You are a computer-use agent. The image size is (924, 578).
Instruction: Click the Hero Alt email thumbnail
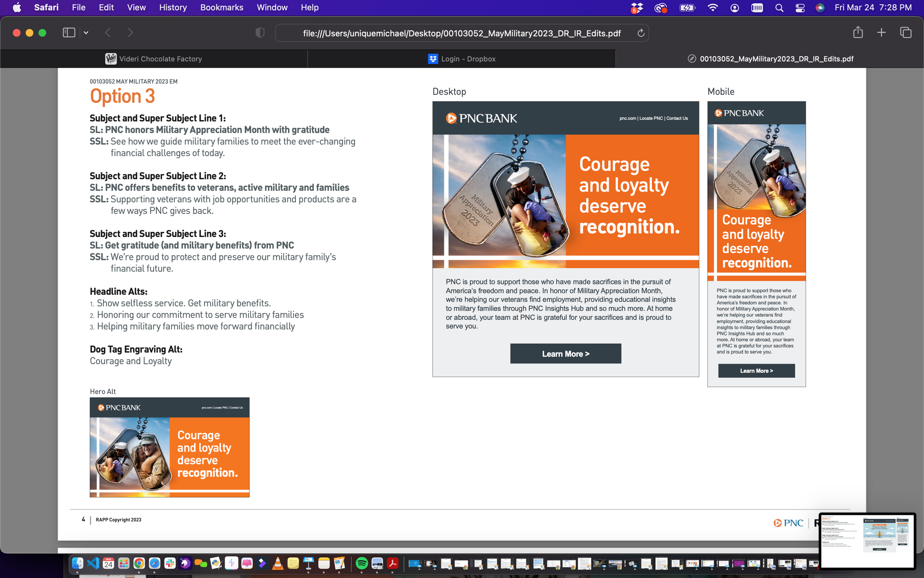point(169,447)
